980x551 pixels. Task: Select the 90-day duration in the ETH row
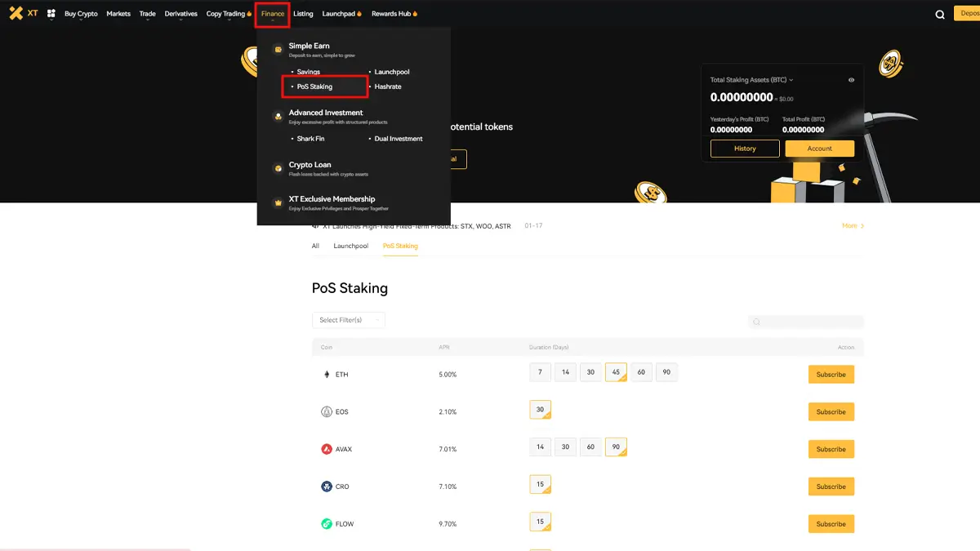666,372
